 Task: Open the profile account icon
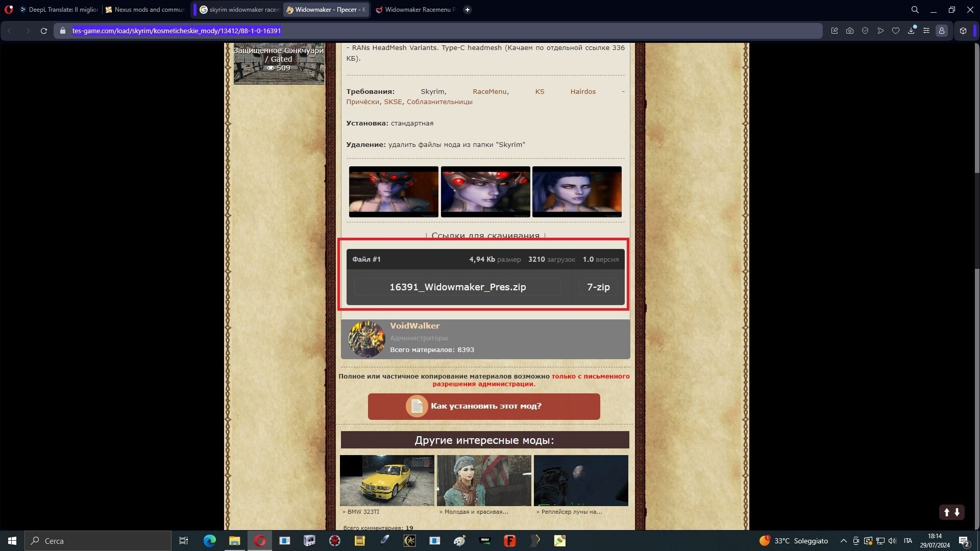click(942, 31)
